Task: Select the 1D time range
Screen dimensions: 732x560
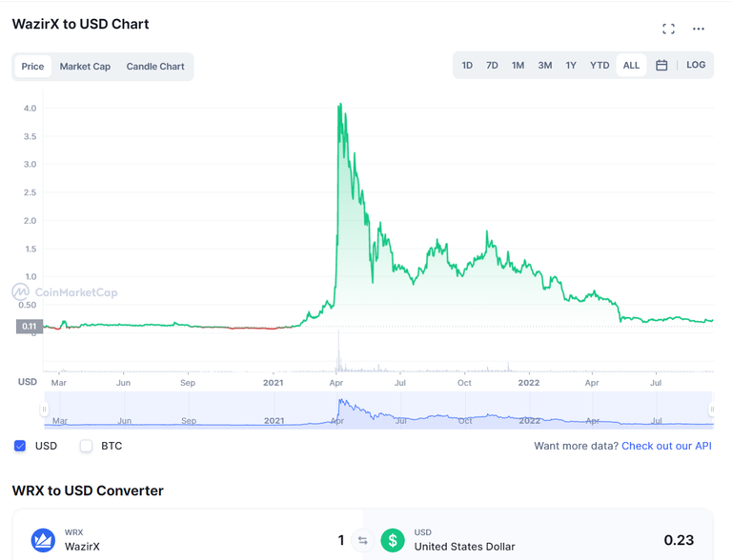Action: (x=467, y=66)
